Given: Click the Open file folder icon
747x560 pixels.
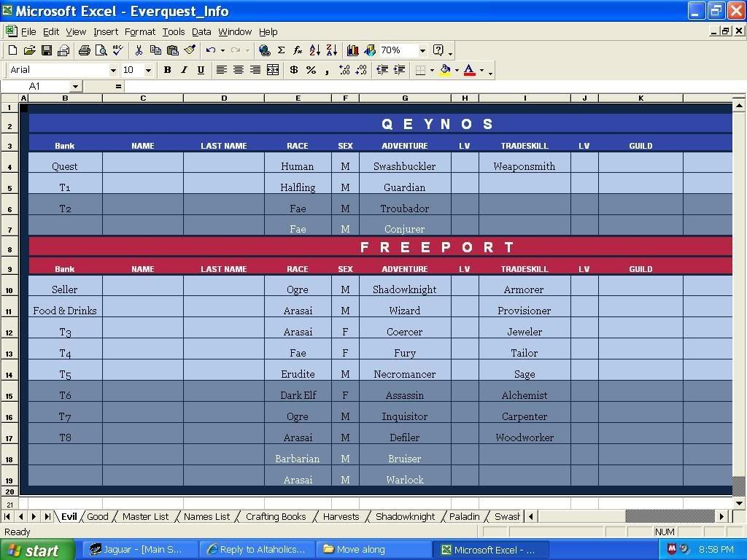Looking at the screenshot, I should (29, 50).
